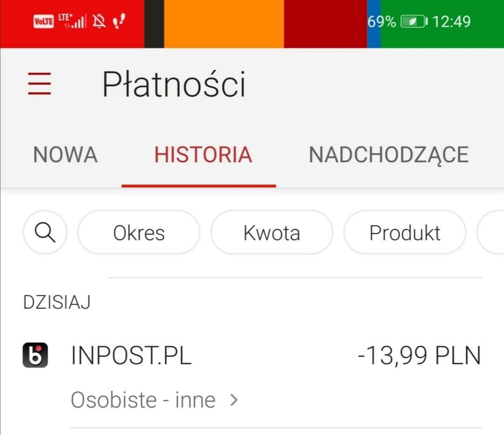Screen dimensions: 504x435
Task: Tap the Osobiste - inne category label
Action: (143, 400)
